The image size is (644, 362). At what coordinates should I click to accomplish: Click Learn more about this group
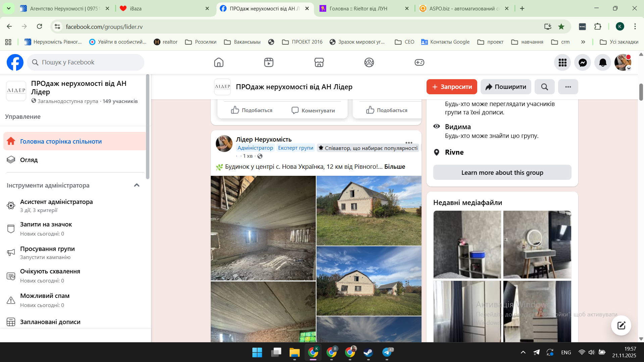[x=502, y=172]
